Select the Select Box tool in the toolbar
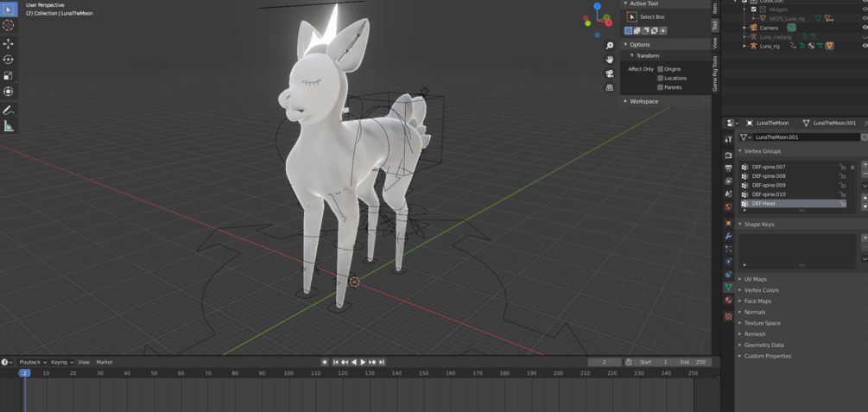The image size is (868, 412). [x=9, y=10]
